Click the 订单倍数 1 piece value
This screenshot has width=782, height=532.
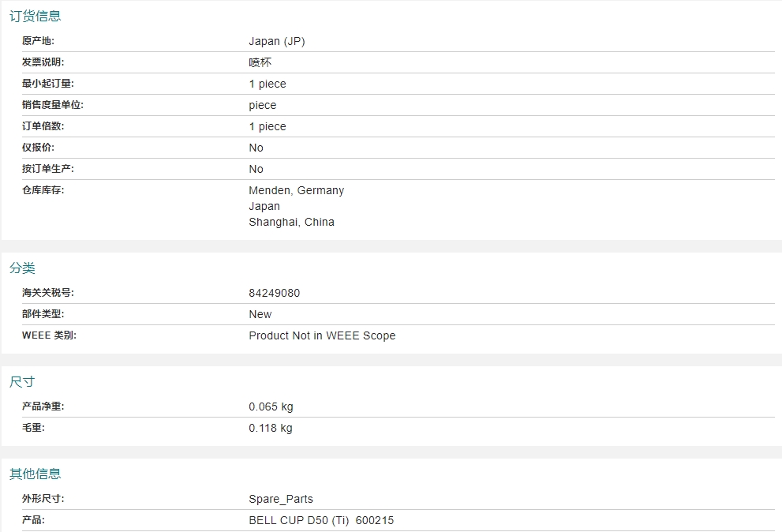pos(268,127)
